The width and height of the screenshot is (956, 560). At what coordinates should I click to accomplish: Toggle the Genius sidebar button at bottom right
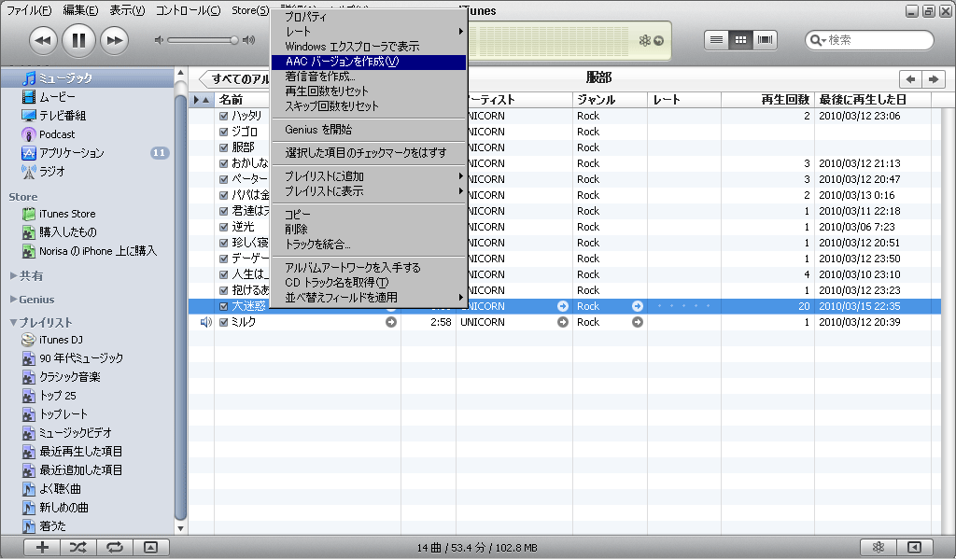click(914, 548)
